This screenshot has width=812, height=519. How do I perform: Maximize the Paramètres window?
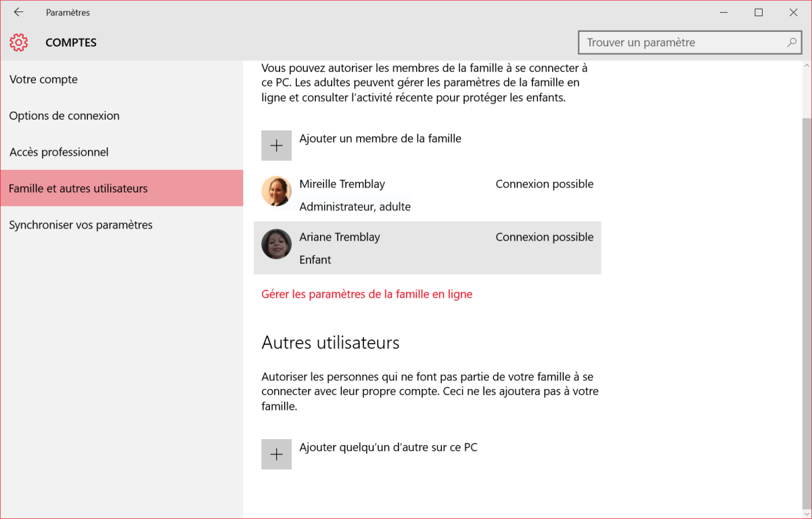(759, 12)
